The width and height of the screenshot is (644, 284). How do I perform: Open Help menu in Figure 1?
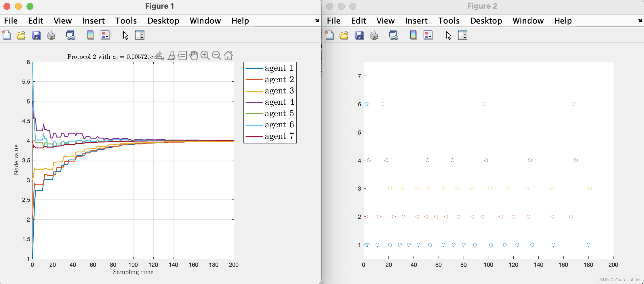[x=240, y=21]
